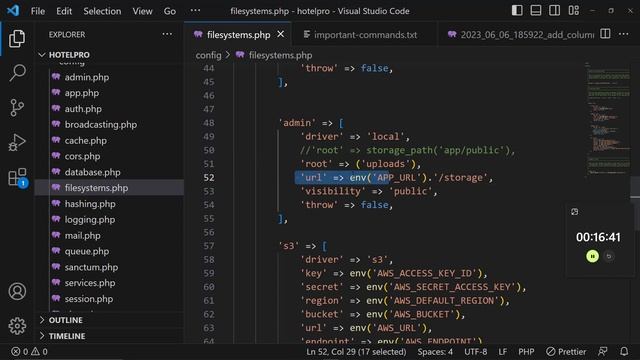
Task: Toggle bottom panel layout icon
Action: coord(536,11)
